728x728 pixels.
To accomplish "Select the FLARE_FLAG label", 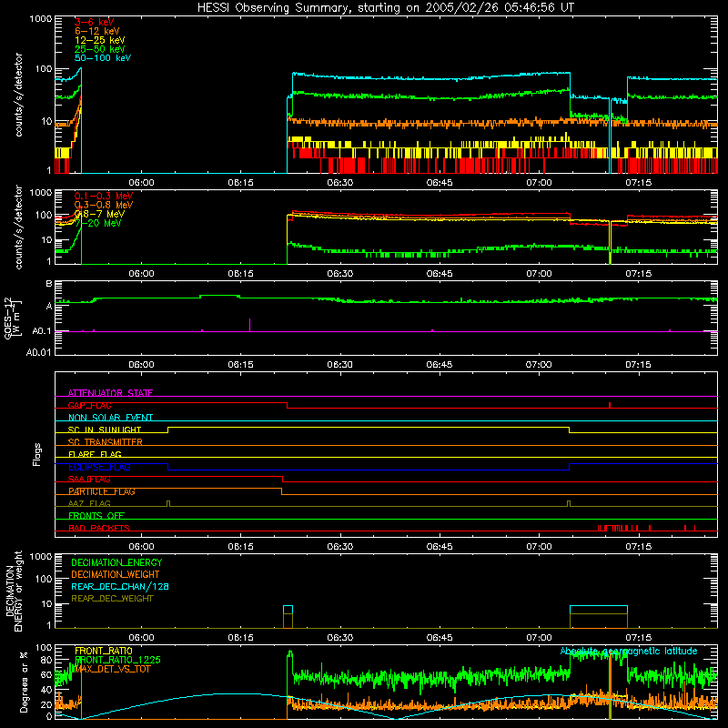I will (95, 454).
